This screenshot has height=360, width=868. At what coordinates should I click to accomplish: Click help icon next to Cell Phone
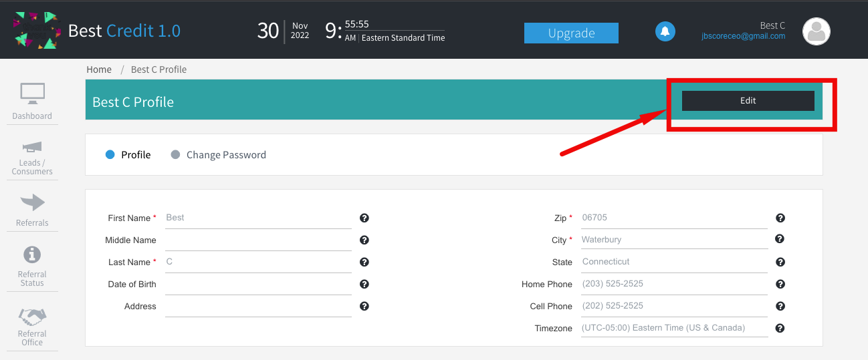pyautogui.click(x=780, y=306)
